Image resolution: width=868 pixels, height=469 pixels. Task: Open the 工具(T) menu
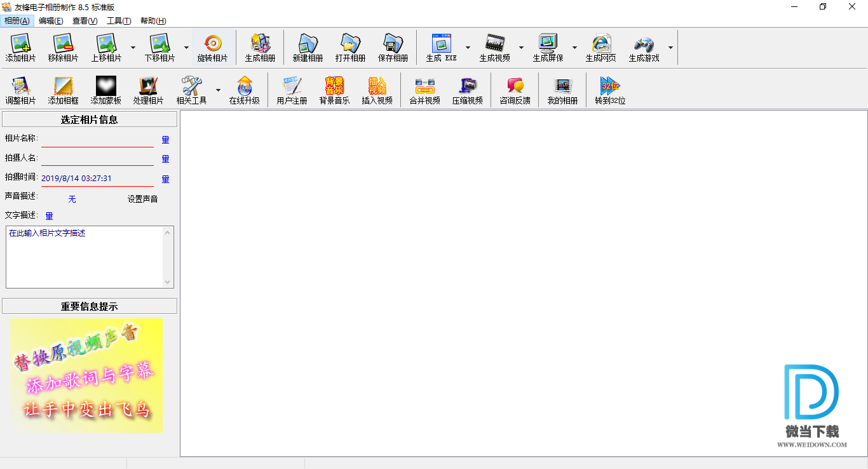119,21
